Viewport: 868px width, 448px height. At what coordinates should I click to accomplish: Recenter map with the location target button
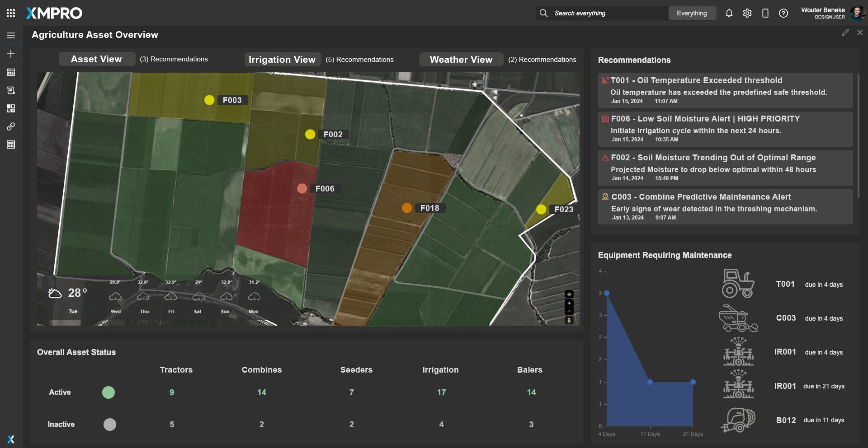[x=569, y=294]
